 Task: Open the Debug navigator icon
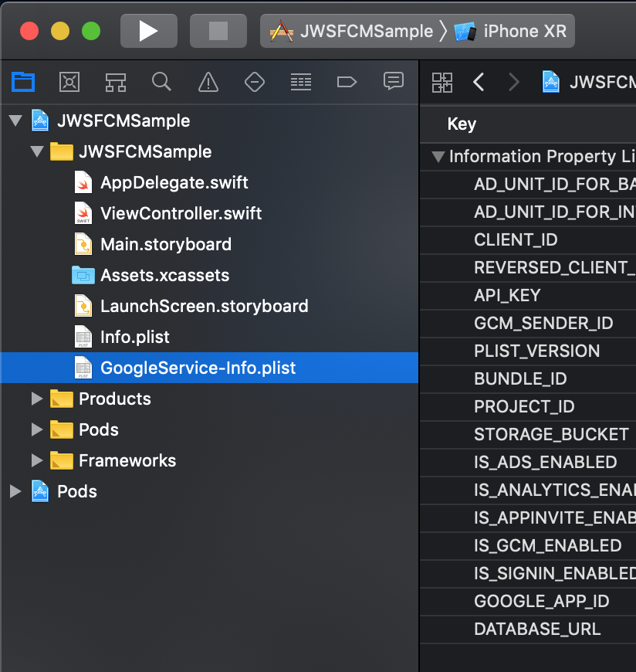pos(301,82)
